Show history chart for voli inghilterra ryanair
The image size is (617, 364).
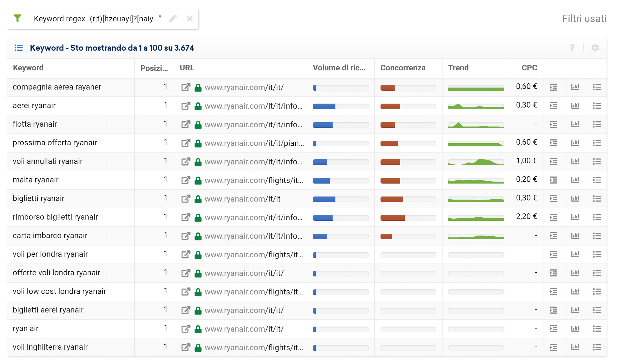[x=575, y=347]
